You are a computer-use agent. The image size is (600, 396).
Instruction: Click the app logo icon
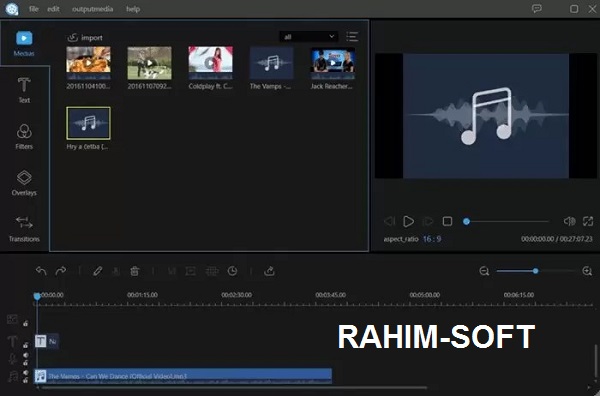tap(12, 9)
